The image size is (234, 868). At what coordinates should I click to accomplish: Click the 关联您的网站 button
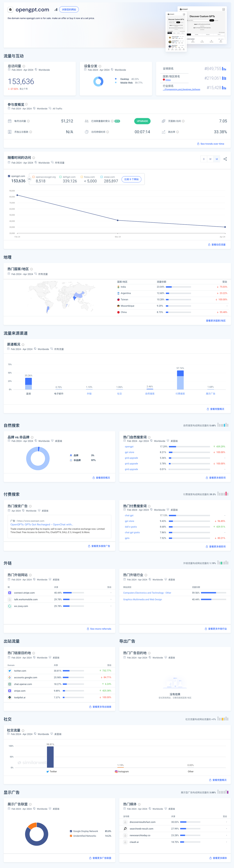pyautogui.click(x=69, y=10)
